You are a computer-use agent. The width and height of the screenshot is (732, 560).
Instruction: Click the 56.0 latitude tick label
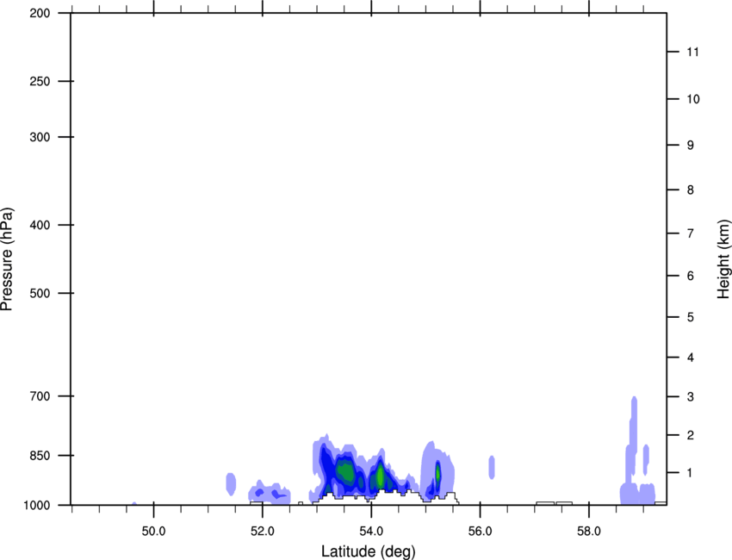(480, 532)
